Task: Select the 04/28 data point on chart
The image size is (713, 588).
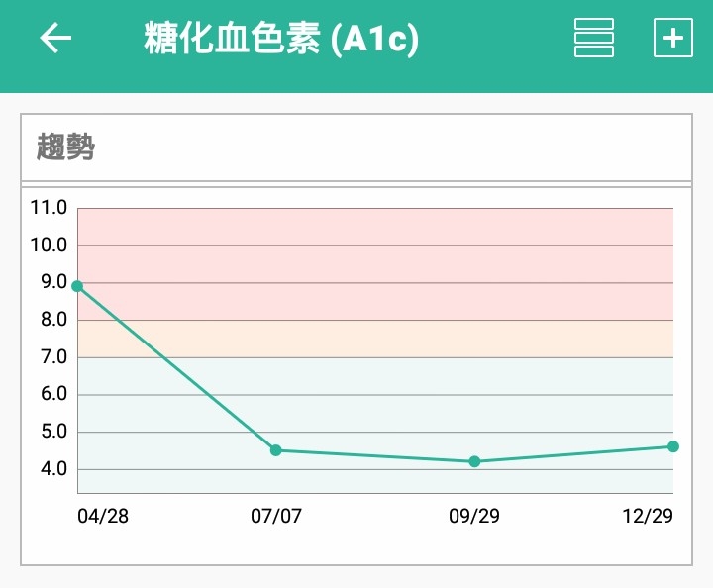Action: pos(78,286)
